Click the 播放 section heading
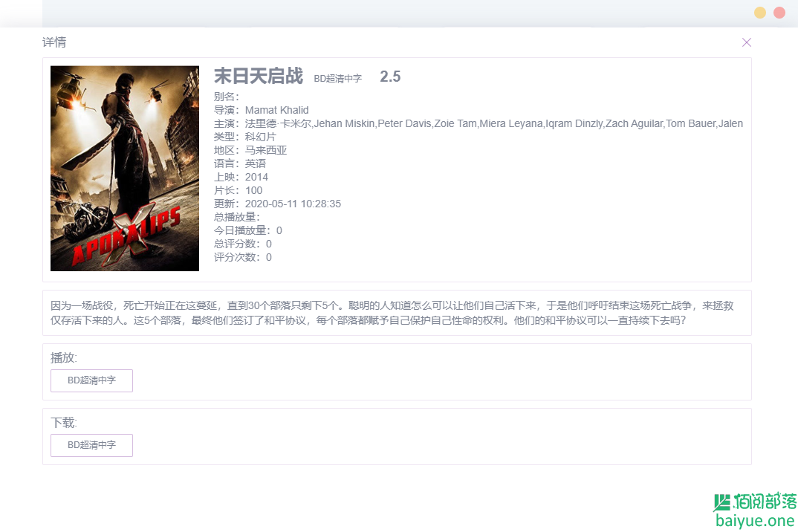This screenshot has width=798, height=532. click(64, 358)
